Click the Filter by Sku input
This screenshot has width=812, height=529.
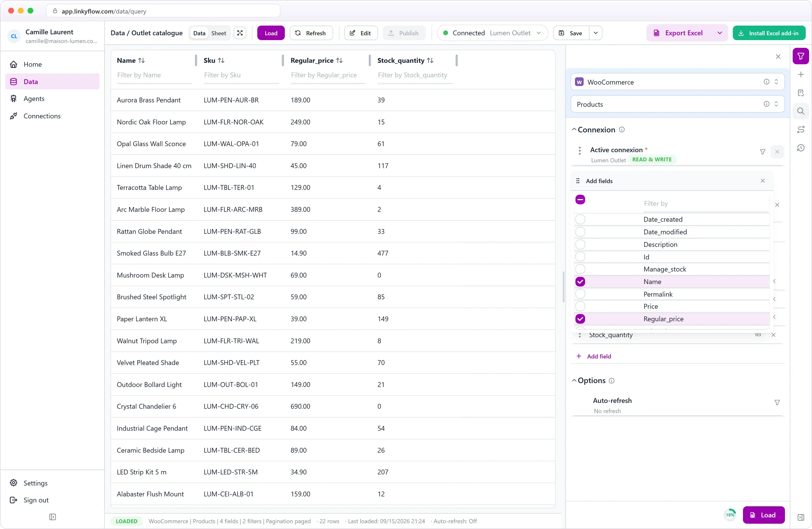click(x=241, y=75)
